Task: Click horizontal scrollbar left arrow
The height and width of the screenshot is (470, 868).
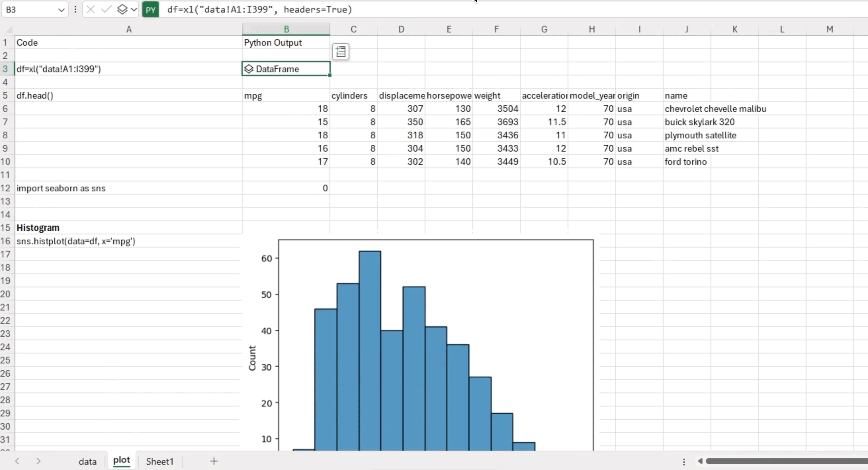Action: pyautogui.click(x=700, y=461)
